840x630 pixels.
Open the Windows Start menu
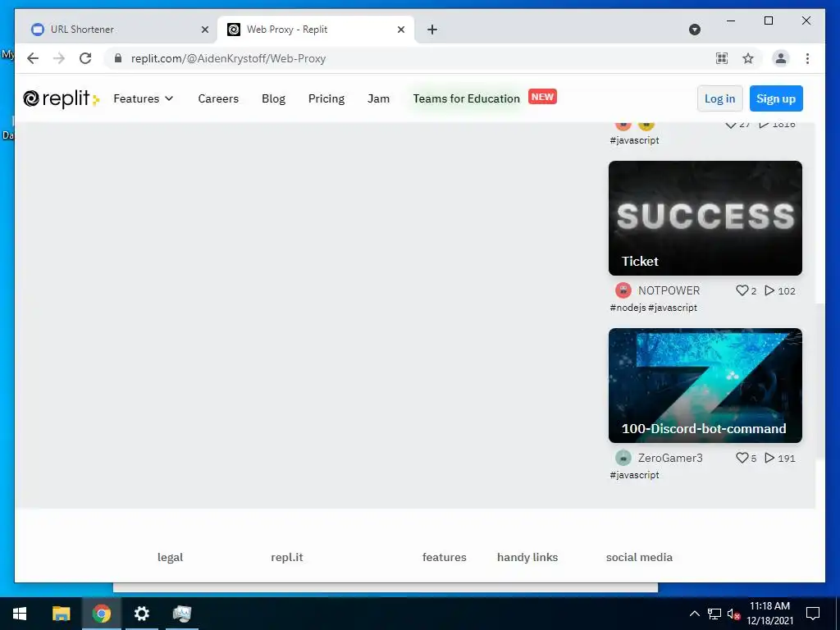20,614
